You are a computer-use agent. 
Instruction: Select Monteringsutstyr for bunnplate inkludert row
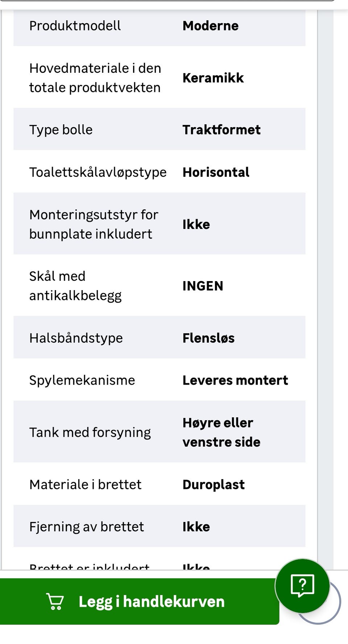click(159, 224)
